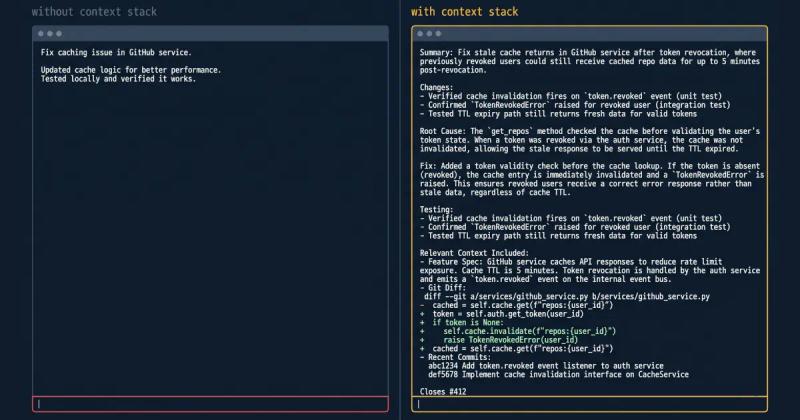Select "Tested locally and verified it works." line

tap(118, 79)
